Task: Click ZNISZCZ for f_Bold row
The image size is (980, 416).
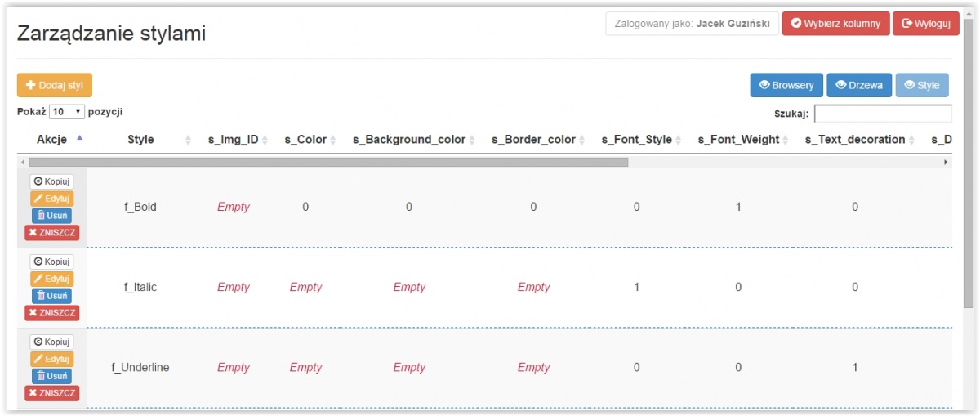Action: click(x=51, y=233)
